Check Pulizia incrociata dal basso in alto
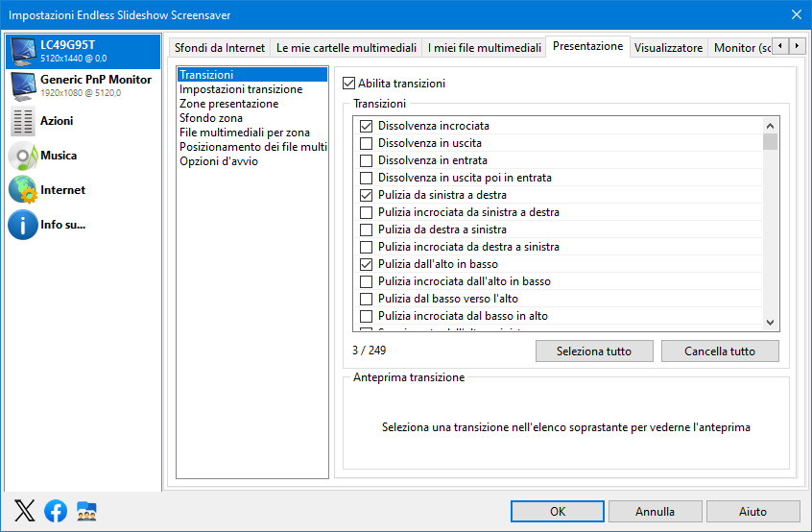Viewport: 812px width, 532px height. [x=366, y=316]
